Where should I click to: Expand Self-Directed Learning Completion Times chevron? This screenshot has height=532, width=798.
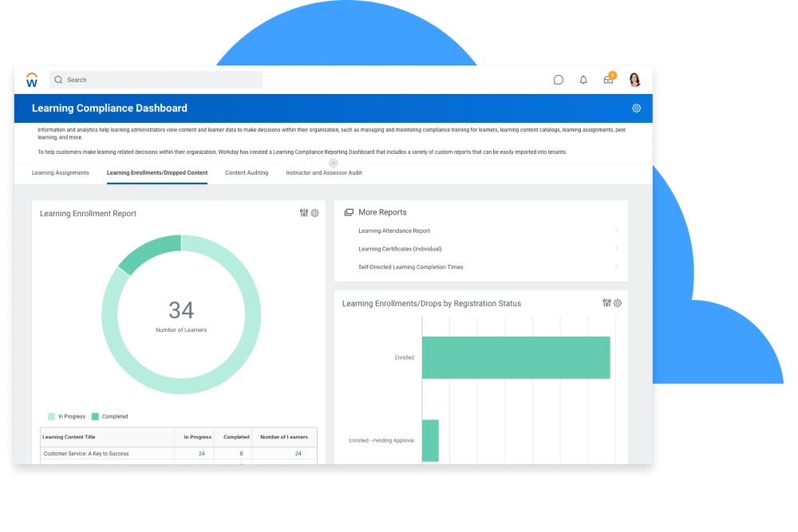(617, 267)
